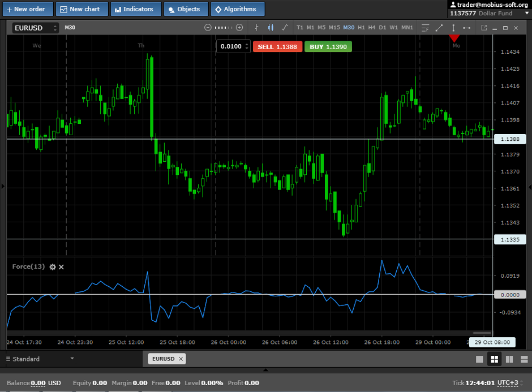
Task: Select the M5 timeframe
Action: click(x=321, y=28)
